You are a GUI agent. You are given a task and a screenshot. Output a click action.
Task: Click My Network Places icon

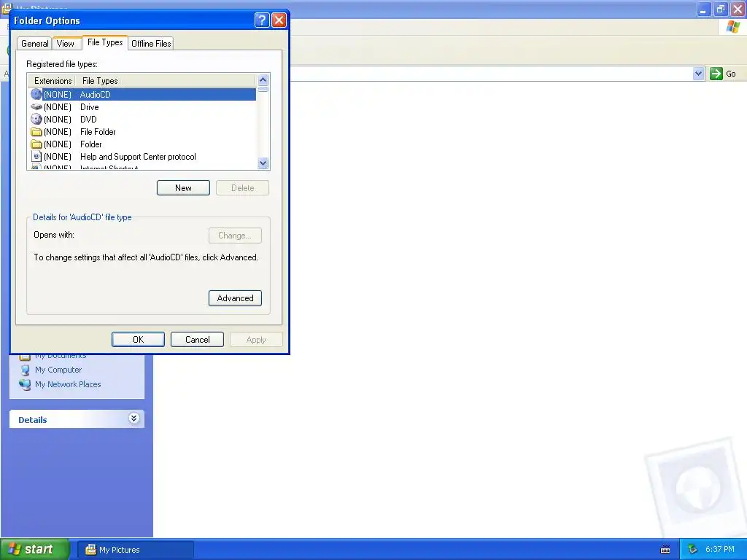[25, 384]
